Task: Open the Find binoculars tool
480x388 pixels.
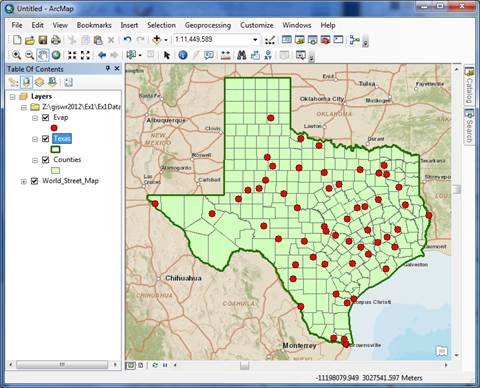Action: pos(242,55)
